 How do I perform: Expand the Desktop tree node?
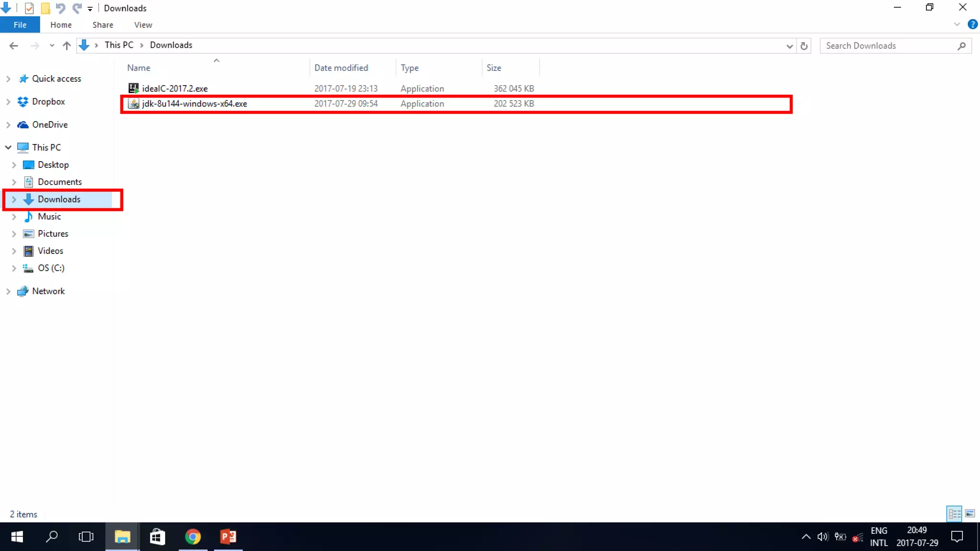point(14,165)
